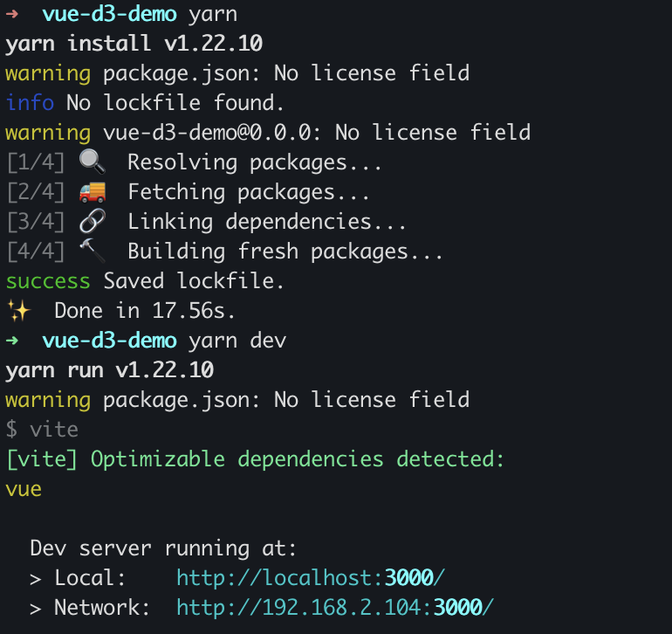Click '[4/4]' step counter text

coord(36,252)
